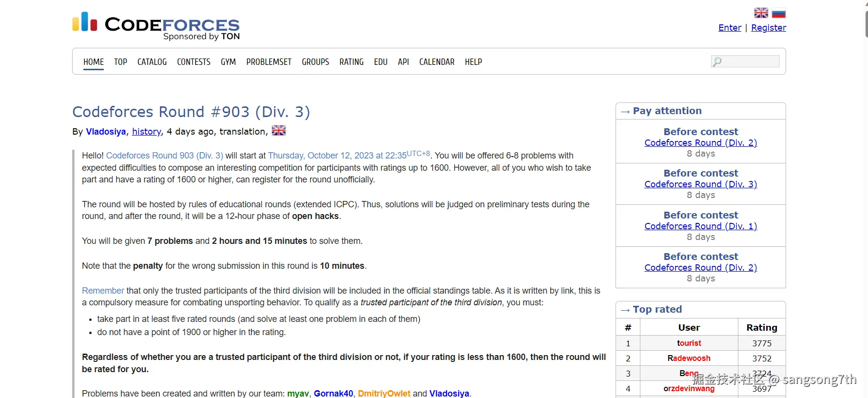
Task: Open the CALENDAR menu item
Action: pos(437,62)
